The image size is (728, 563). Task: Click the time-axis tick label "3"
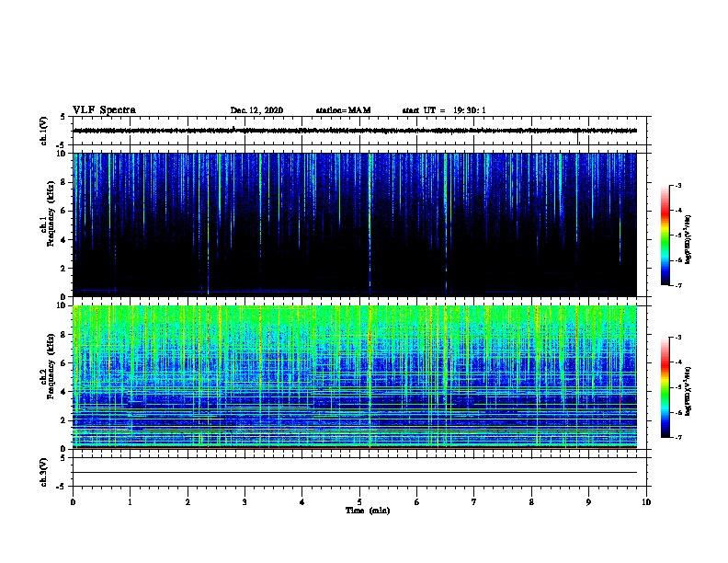pos(245,502)
